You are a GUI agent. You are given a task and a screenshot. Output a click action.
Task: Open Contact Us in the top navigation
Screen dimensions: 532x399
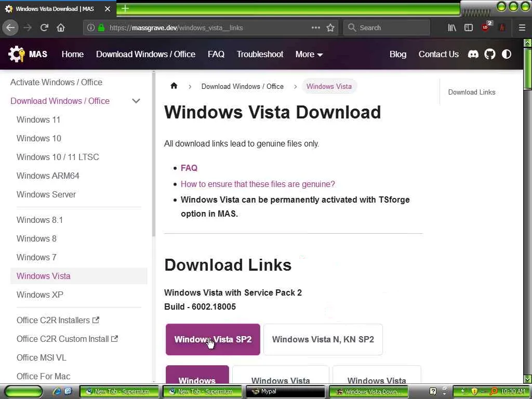438,54
